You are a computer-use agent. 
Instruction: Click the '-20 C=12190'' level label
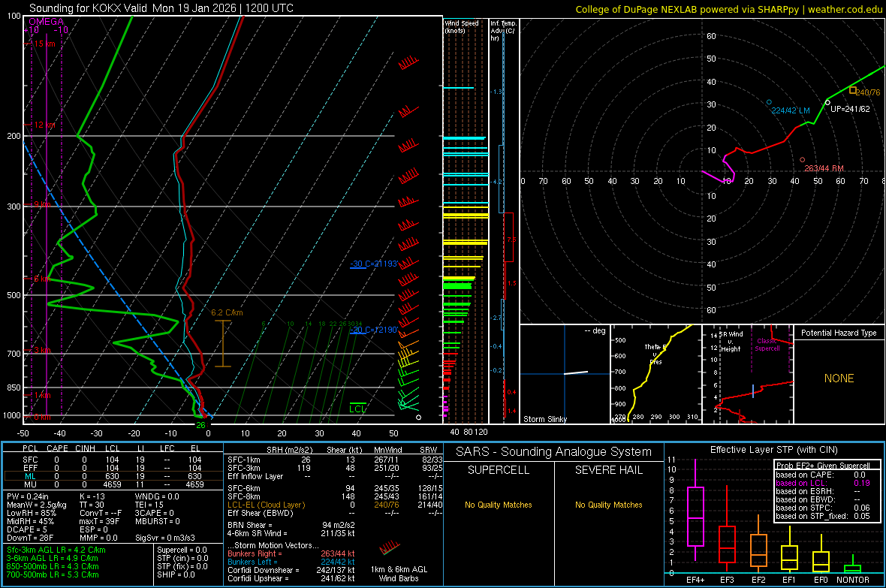click(x=374, y=330)
